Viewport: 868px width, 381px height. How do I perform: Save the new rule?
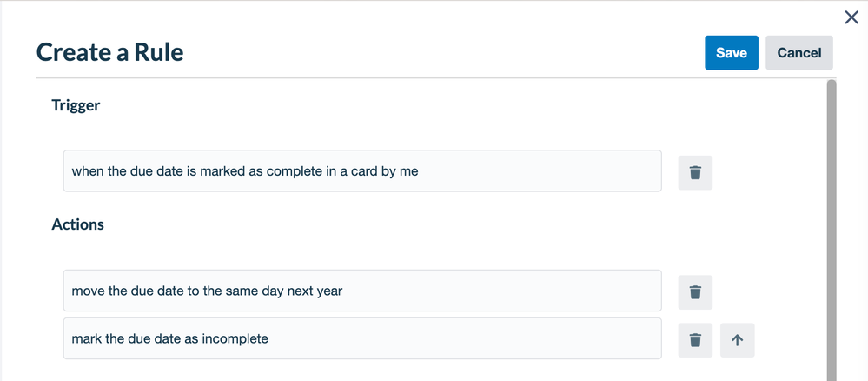(732, 53)
